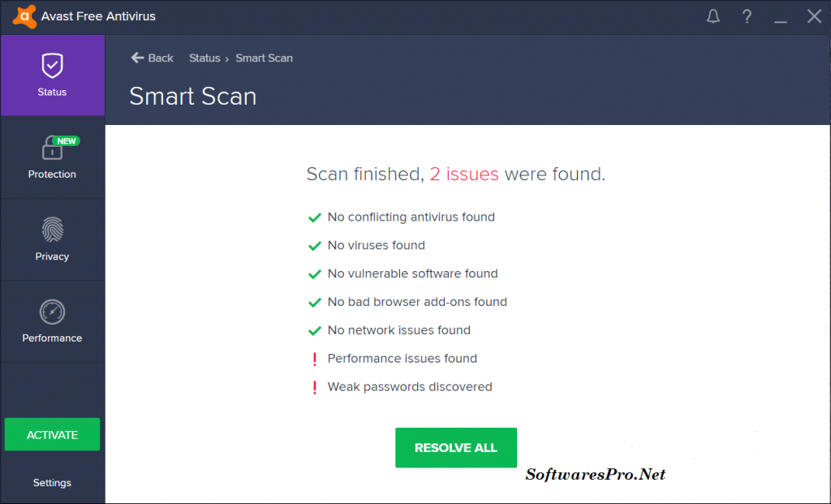The height and width of the screenshot is (504, 831).
Task: Click the red exclamation beside Performance issues found
Action: coord(314,358)
